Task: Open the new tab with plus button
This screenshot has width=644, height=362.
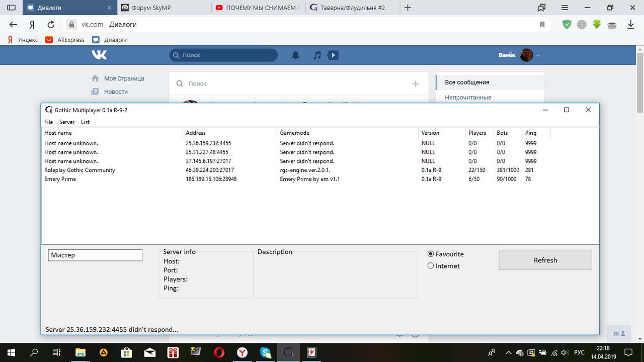Action: (408, 8)
